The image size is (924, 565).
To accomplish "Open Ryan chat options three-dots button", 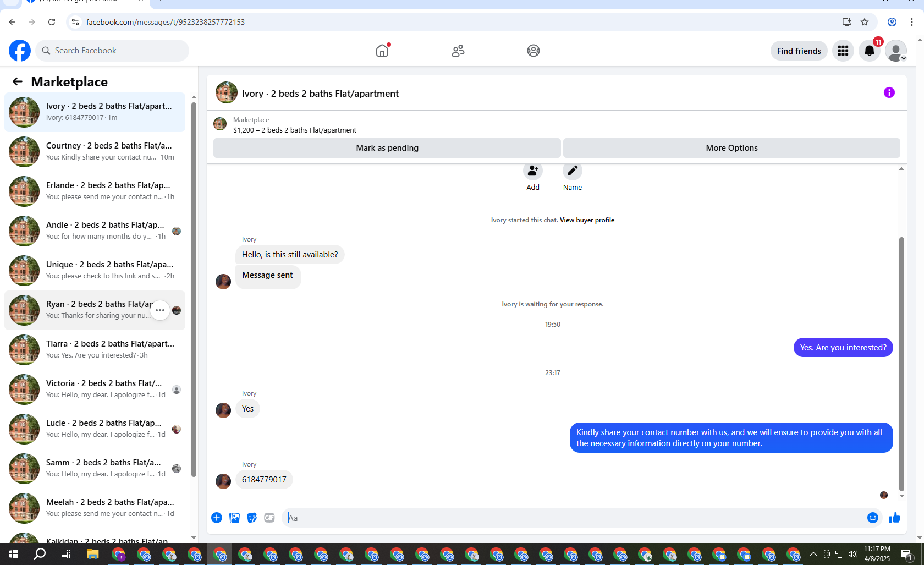I will [x=160, y=310].
